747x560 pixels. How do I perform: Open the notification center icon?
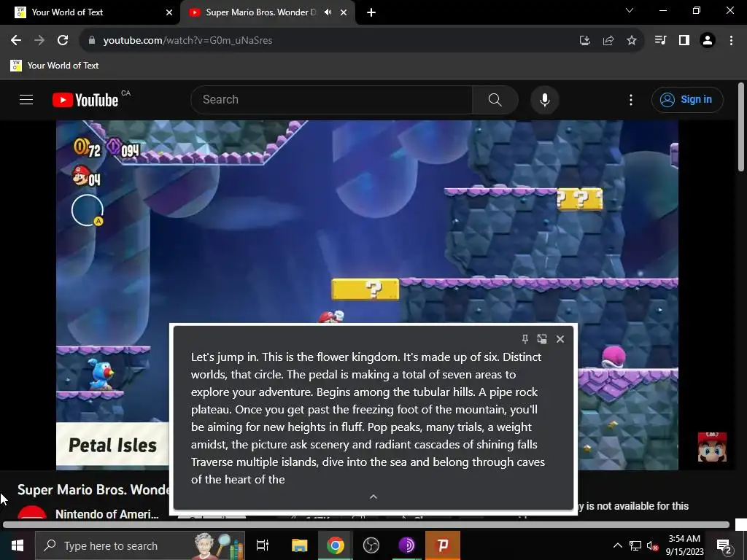(724, 545)
